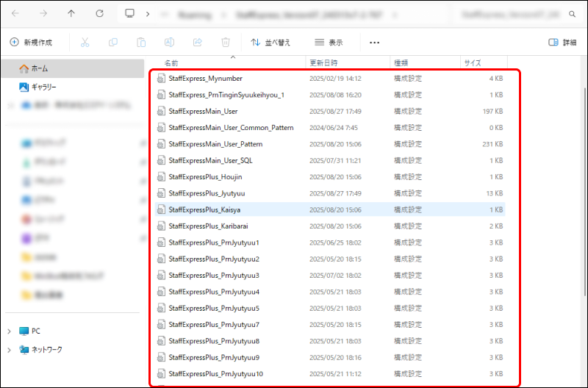Sort by the 種類 column header
Viewport: 588px width, 388px height.
tap(426, 62)
